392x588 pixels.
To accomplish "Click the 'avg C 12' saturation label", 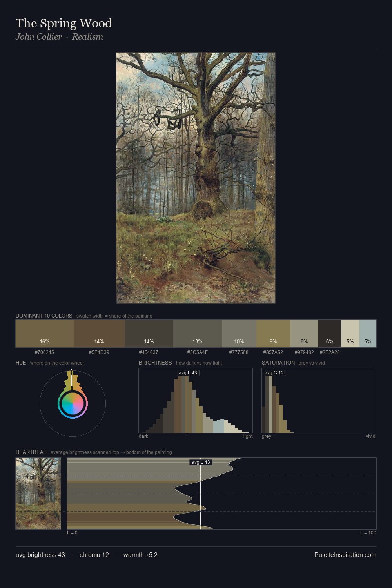I will 274,373.
